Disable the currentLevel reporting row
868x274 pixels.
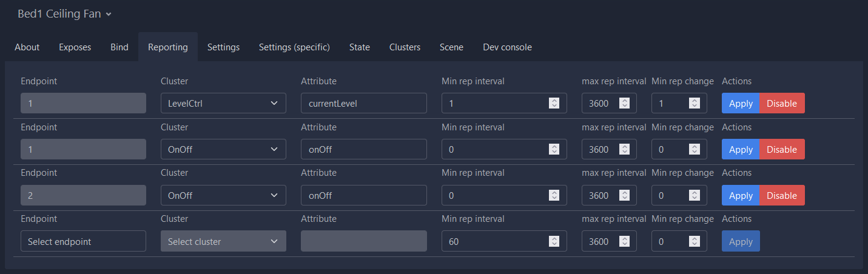tap(782, 103)
